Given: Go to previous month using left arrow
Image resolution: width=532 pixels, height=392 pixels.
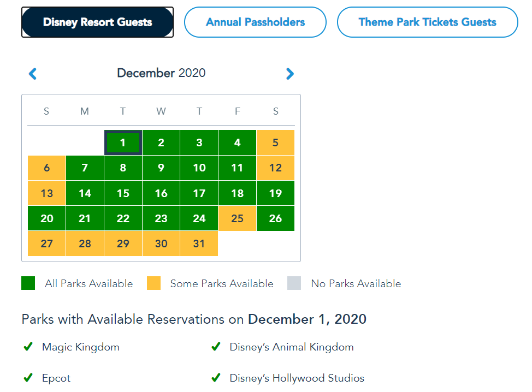Looking at the screenshot, I should [33, 74].
